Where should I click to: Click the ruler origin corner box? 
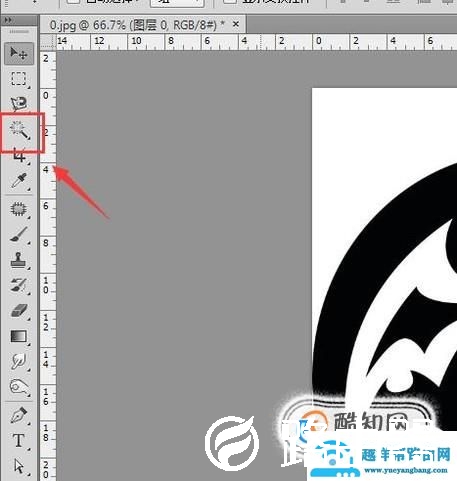pos(48,42)
